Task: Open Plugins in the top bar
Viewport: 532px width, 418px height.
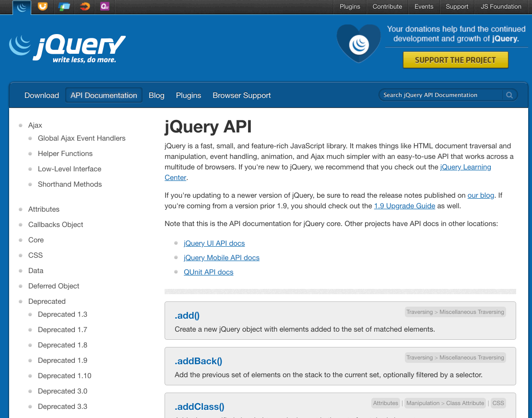Action: pyautogui.click(x=350, y=6)
